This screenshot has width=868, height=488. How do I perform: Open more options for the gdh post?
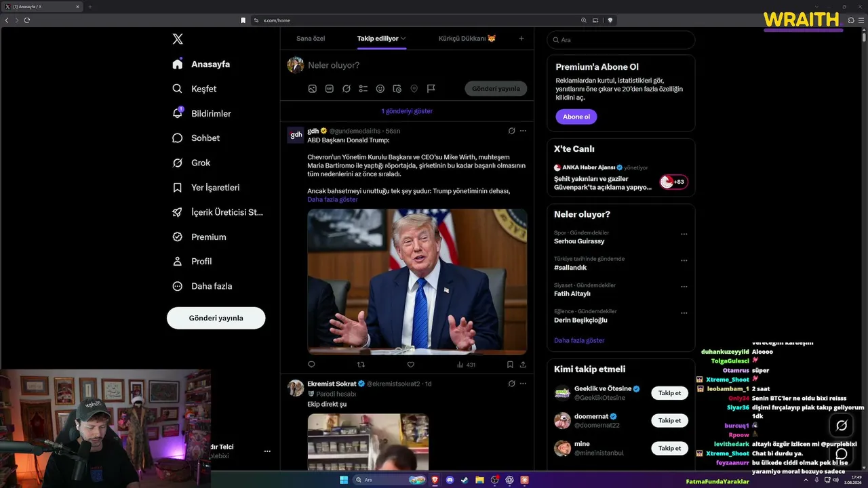point(523,131)
